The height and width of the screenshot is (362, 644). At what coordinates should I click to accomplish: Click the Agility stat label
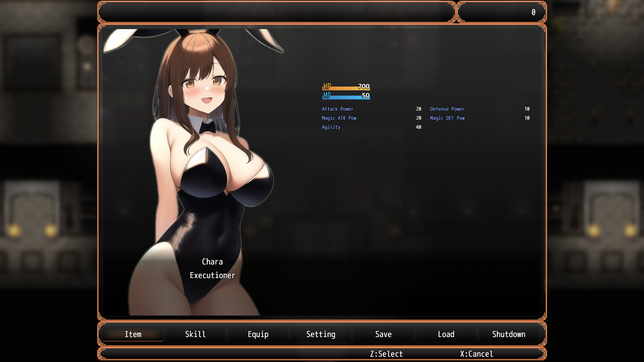(x=331, y=127)
